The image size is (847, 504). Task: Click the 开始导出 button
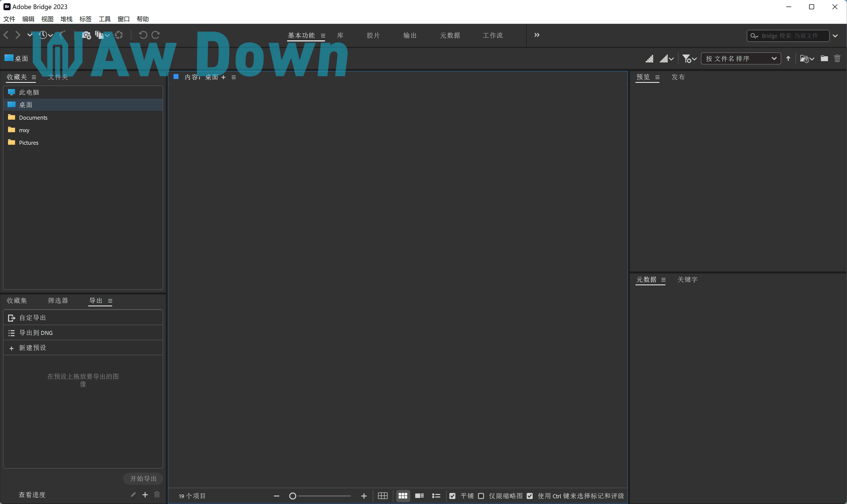pos(143,478)
